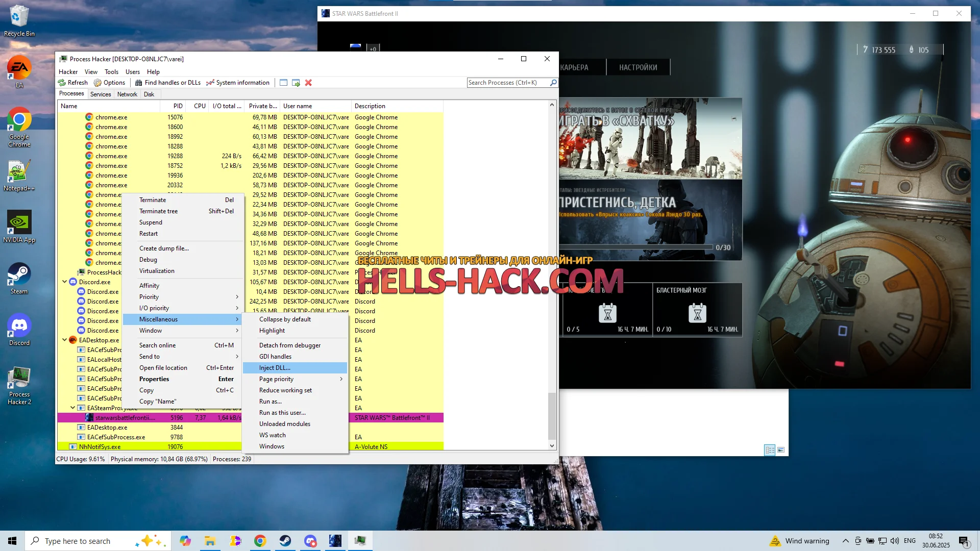Sort processes by the PID column
The width and height of the screenshot is (980, 551).
[x=173, y=106]
